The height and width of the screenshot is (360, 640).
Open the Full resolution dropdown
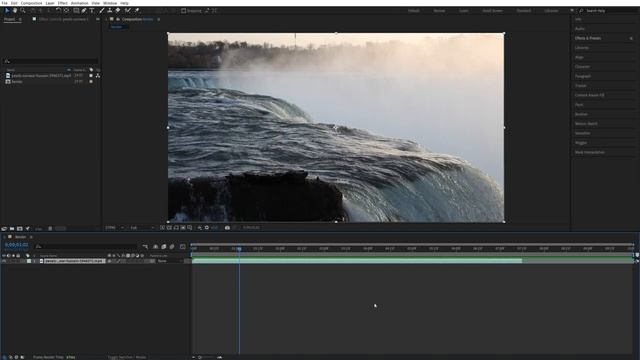(x=142, y=228)
